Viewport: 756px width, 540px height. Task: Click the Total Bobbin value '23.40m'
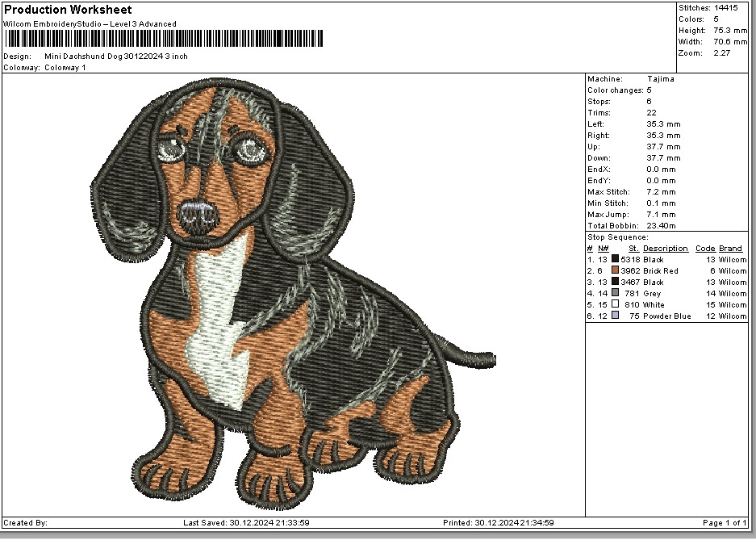[x=661, y=226]
